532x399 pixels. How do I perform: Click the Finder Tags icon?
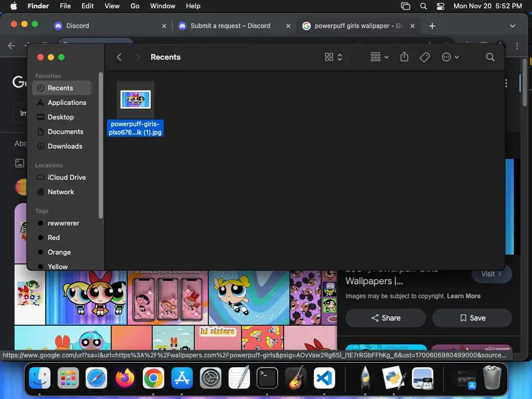[424, 57]
